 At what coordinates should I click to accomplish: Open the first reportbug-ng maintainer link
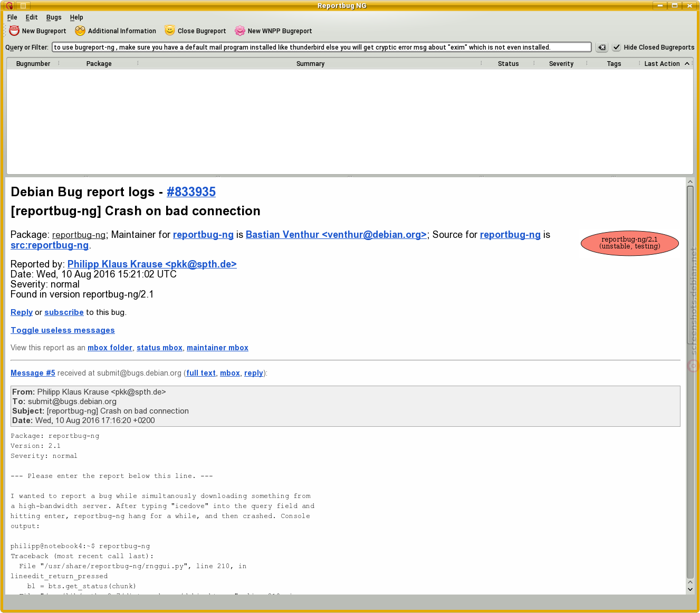[x=203, y=235]
